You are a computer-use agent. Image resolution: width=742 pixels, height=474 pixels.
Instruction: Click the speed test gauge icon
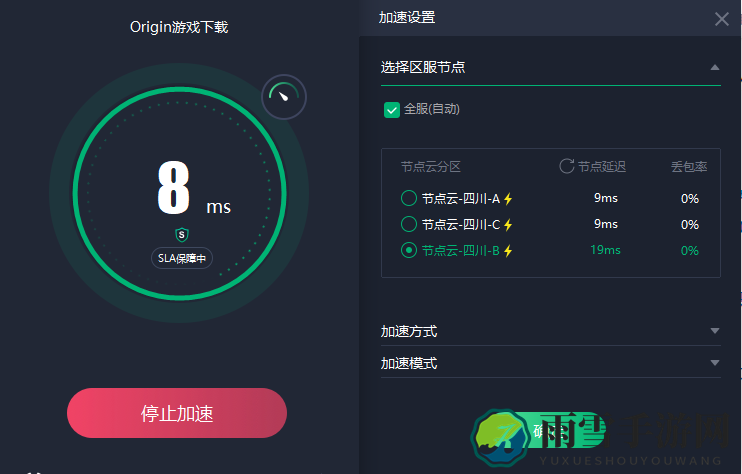pyautogui.click(x=284, y=97)
